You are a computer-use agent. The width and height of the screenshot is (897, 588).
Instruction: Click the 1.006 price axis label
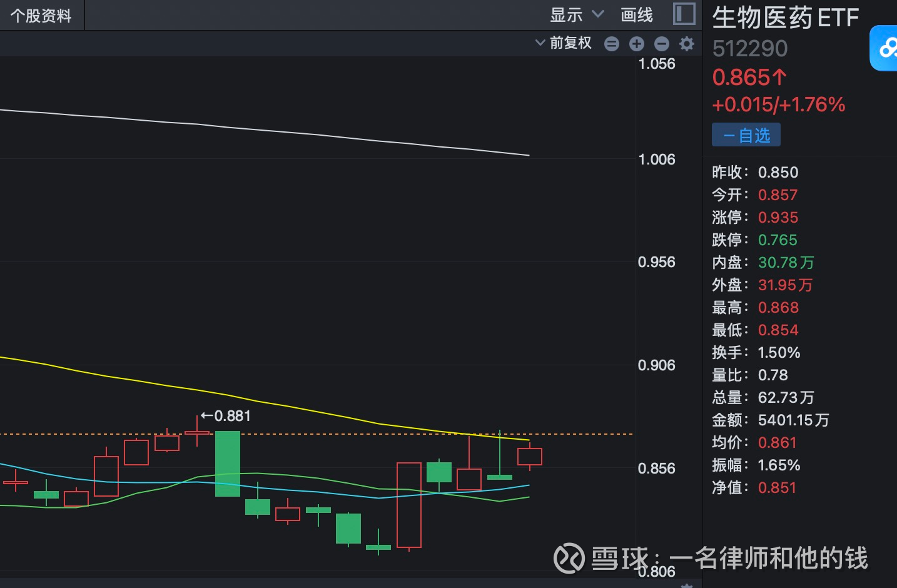pos(656,160)
